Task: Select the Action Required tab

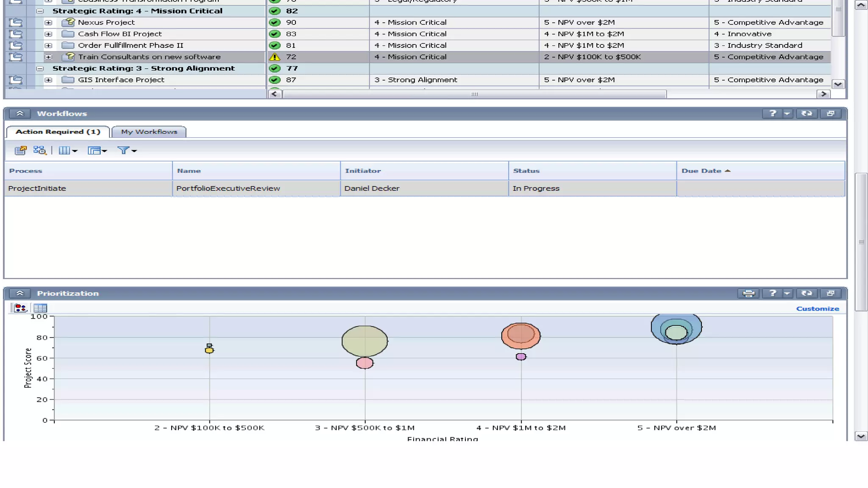Action: coord(58,132)
